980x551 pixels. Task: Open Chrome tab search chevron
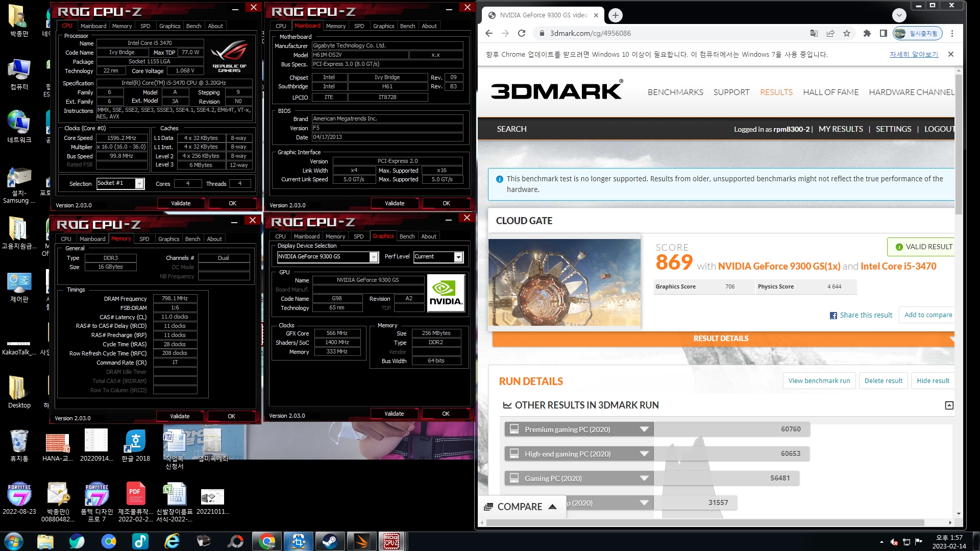coord(899,15)
